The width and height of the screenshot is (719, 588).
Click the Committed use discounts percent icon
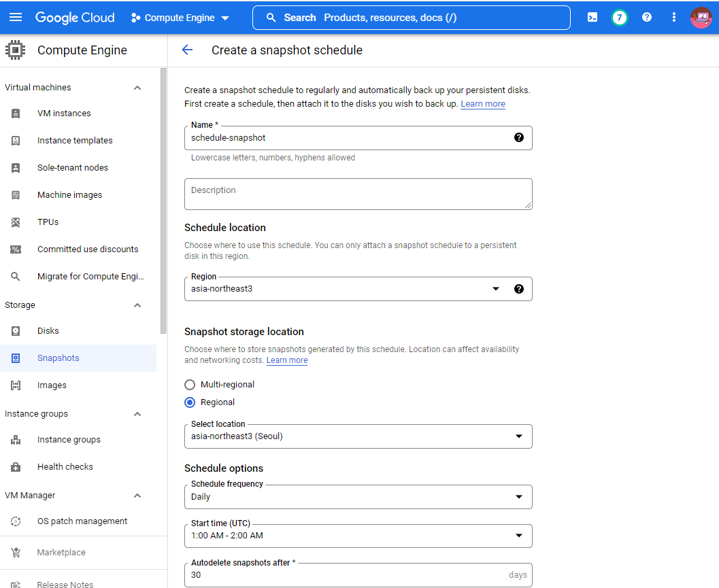point(16,249)
